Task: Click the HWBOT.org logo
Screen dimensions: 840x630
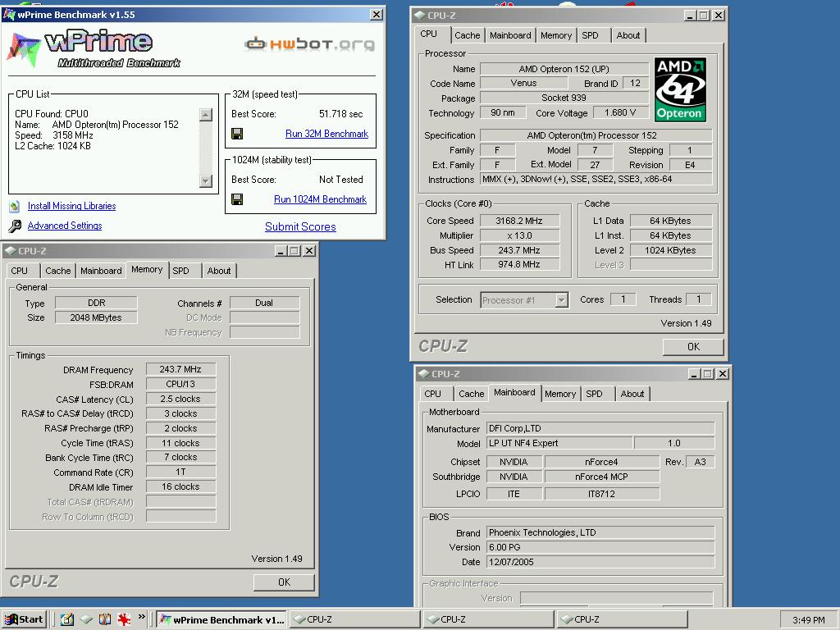Action: 309,43
